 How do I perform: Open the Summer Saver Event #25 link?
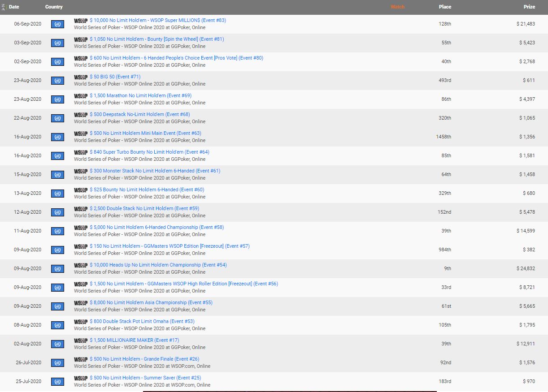(145, 378)
